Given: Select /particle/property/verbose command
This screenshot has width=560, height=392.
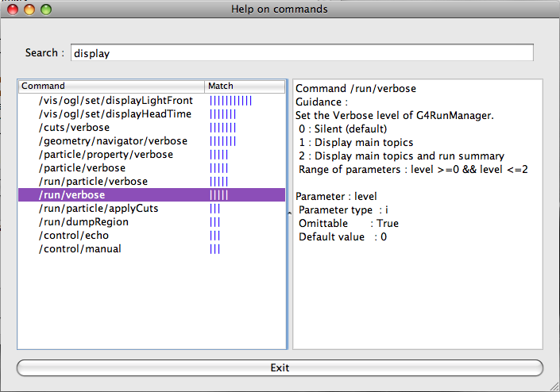Looking at the screenshot, I should [x=106, y=155].
